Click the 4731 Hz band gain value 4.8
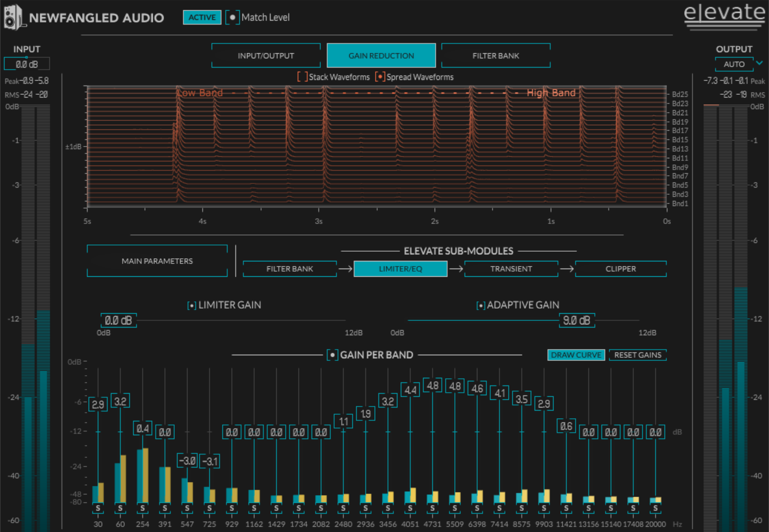Image resolution: width=769 pixels, height=532 pixels. [x=433, y=385]
